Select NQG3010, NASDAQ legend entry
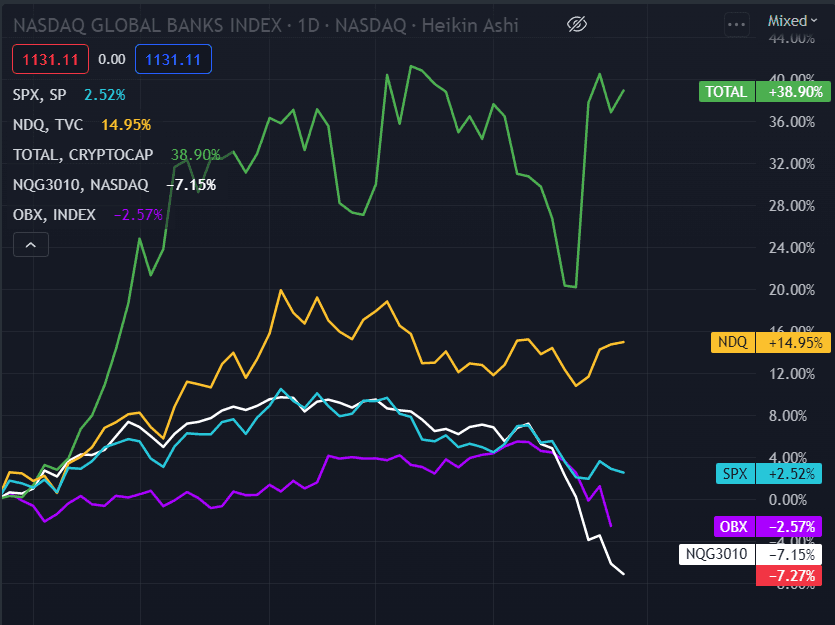This screenshot has height=625, width=835. (x=80, y=185)
